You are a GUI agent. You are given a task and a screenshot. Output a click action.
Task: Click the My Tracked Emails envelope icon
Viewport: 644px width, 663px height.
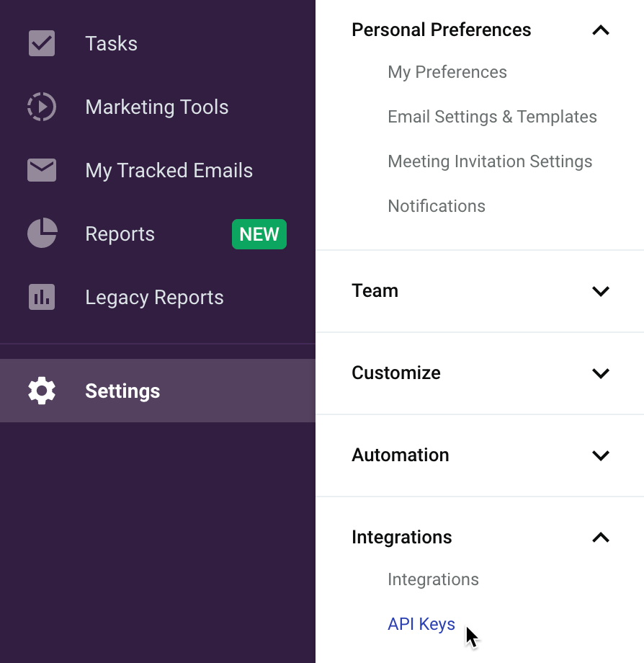point(41,170)
